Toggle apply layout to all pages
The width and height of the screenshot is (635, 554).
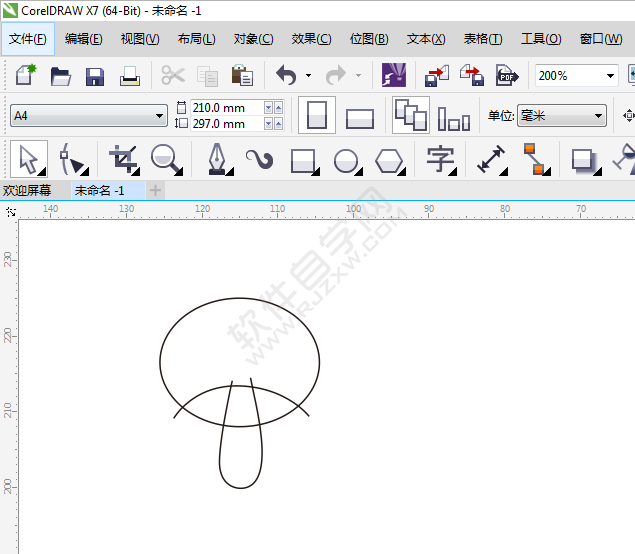click(x=410, y=116)
